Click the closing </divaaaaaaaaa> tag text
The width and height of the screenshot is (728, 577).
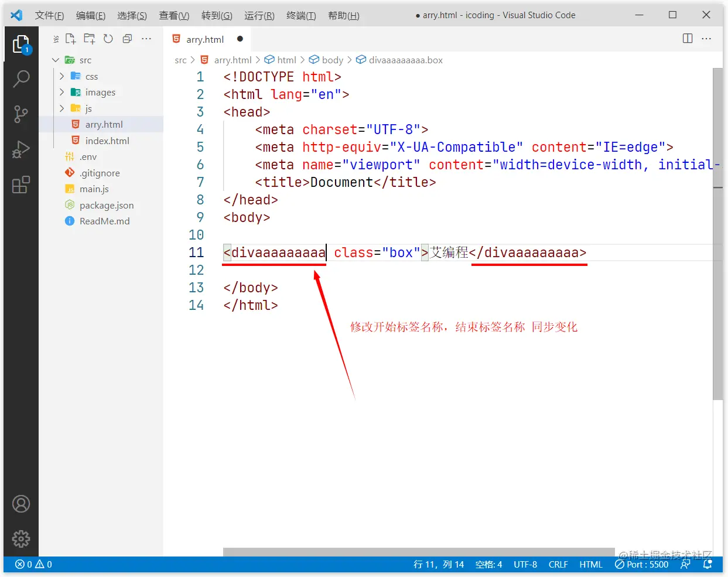(x=528, y=252)
